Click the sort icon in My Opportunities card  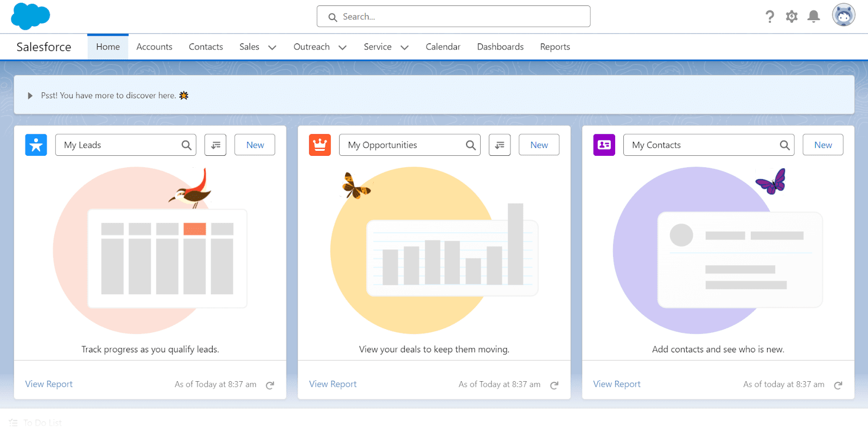tap(500, 145)
